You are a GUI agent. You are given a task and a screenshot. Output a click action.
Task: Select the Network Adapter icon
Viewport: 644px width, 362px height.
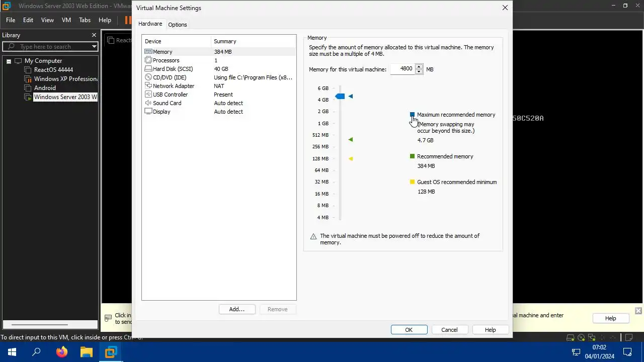click(x=148, y=86)
